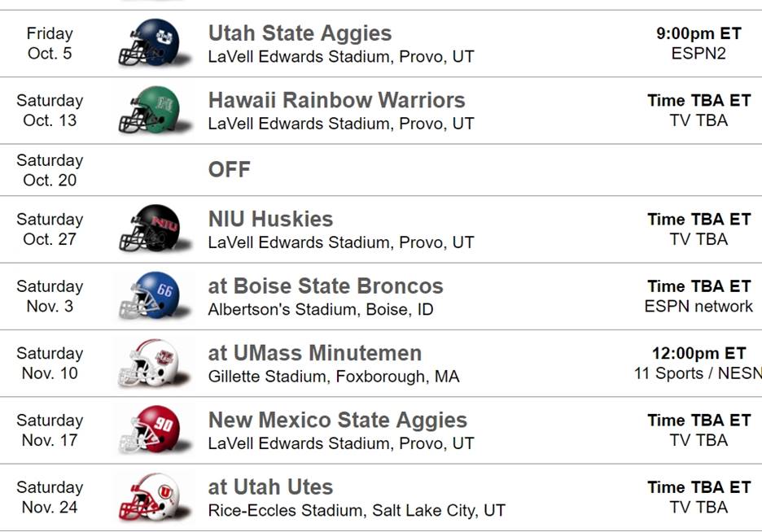
Task: Click the ESPN2 broadcast label
Action: [x=698, y=54]
